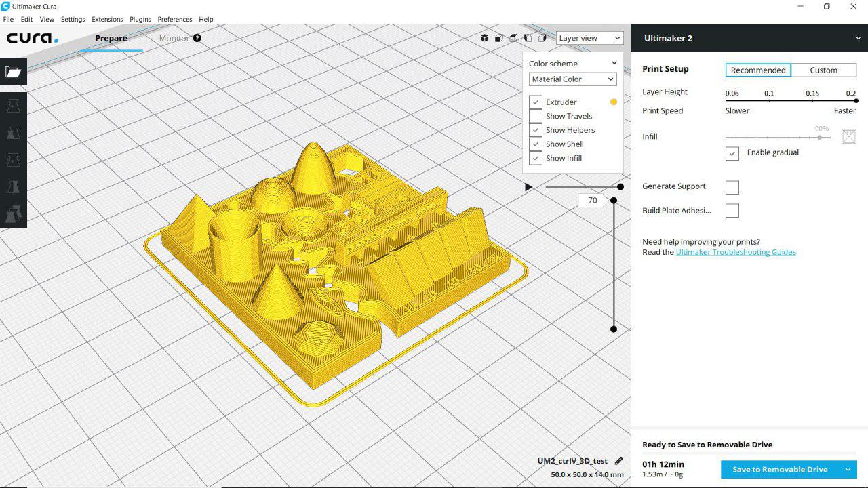This screenshot has width=868, height=488.
Task: Select the Move tool in left toolbar
Action: (13, 106)
